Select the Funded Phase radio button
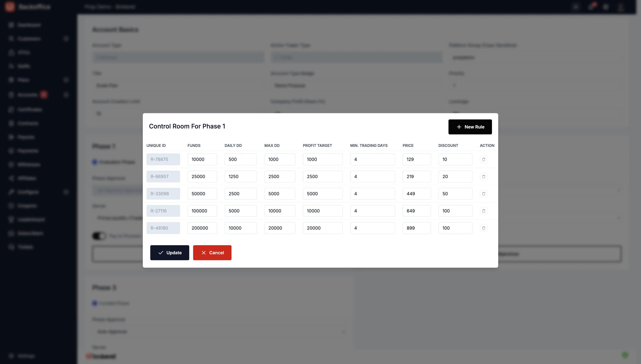The width and height of the screenshot is (641, 364). (95, 303)
